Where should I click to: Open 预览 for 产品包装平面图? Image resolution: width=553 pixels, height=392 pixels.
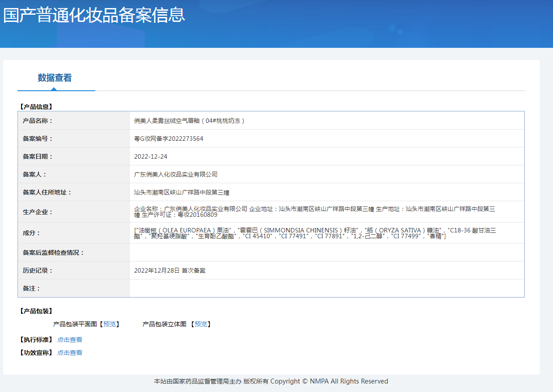coord(109,324)
